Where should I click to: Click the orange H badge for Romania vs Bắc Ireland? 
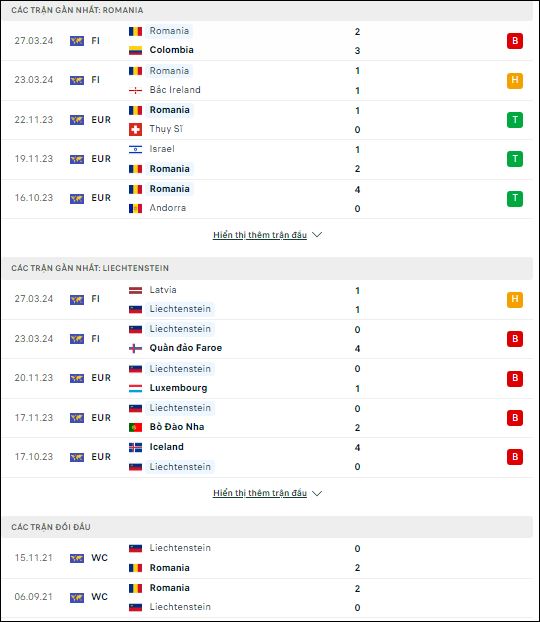click(x=515, y=80)
